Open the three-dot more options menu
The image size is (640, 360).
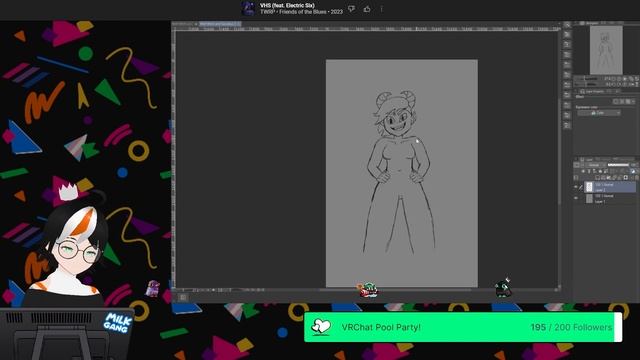[x=382, y=9]
